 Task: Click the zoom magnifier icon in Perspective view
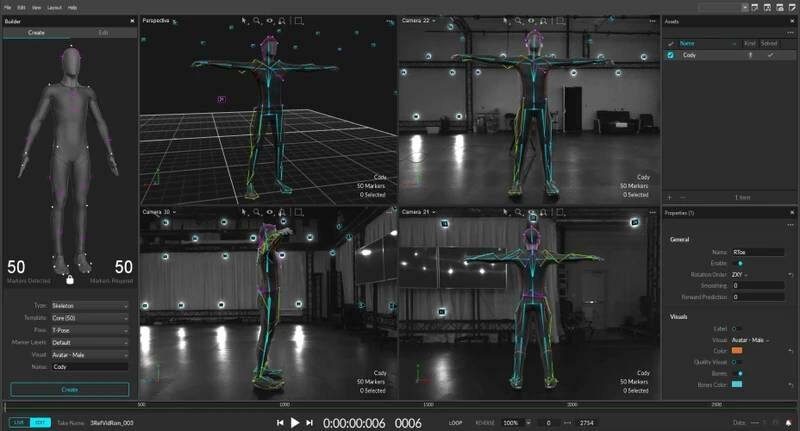pos(257,20)
